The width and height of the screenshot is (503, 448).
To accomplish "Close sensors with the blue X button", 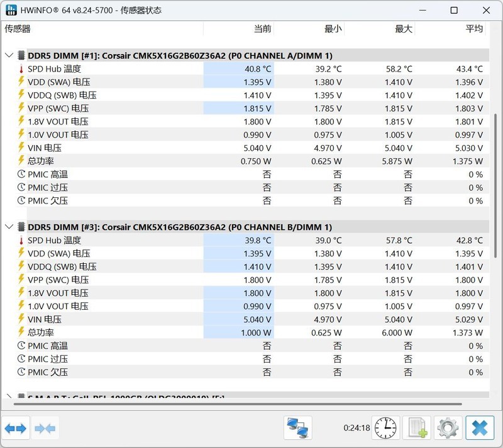I will pyautogui.click(x=480, y=429).
